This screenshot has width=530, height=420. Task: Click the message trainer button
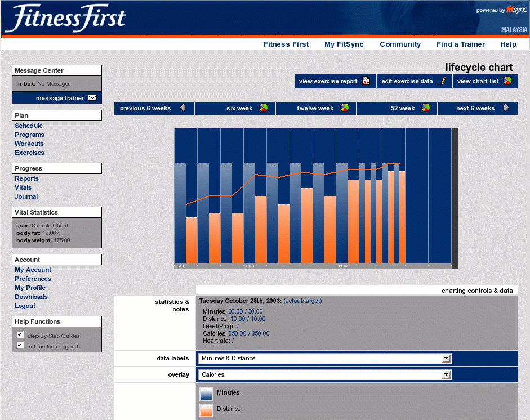click(x=57, y=98)
